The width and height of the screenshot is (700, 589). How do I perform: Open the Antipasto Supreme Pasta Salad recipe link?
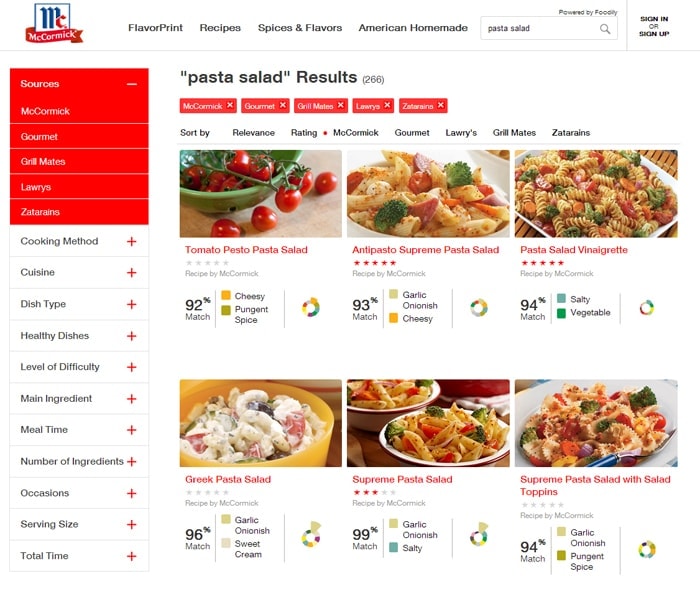tap(425, 250)
